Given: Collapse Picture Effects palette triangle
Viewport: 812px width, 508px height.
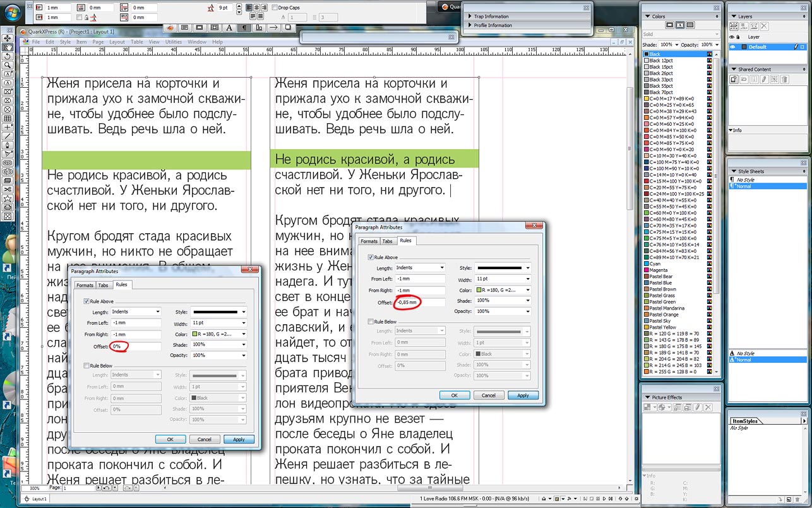Looking at the screenshot, I should click(647, 397).
